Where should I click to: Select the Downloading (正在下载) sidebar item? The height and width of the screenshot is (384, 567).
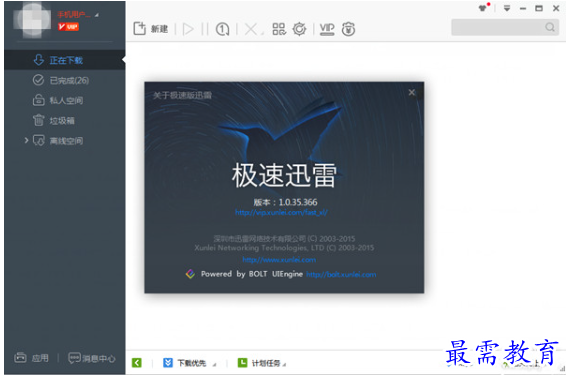point(65,60)
